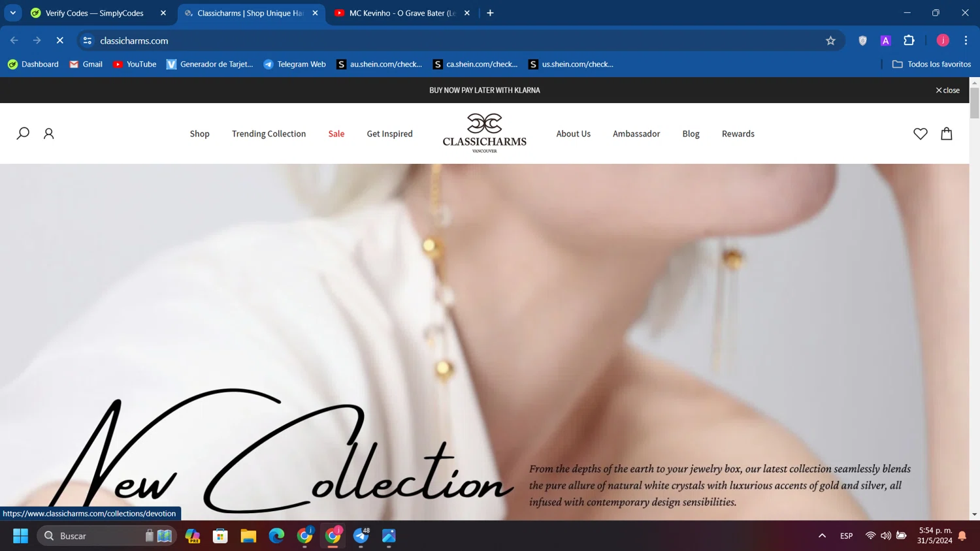Open the shopping bag icon
980x551 pixels.
pyautogui.click(x=946, y=134)
